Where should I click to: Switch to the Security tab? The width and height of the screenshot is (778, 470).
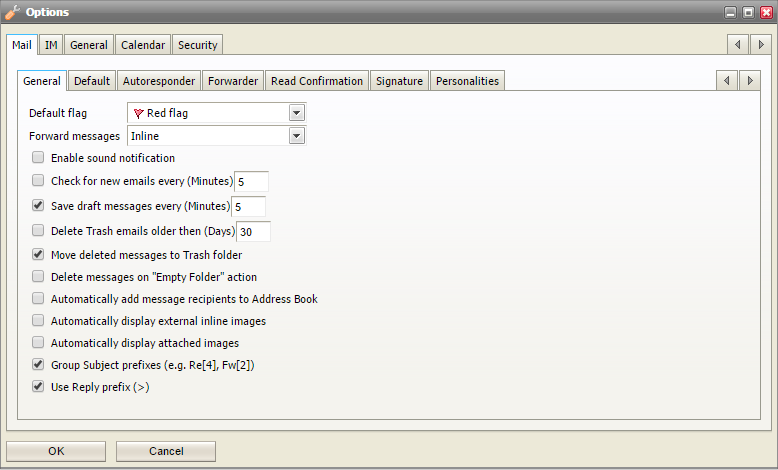coord(197,45)
